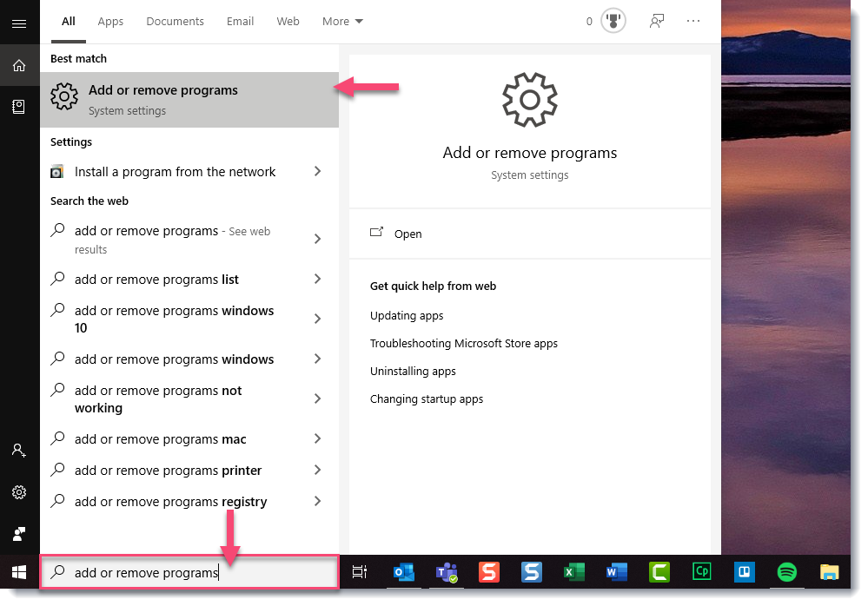Open File Explorer from the taskbar

pyautogui.click(x=829, y=572)
